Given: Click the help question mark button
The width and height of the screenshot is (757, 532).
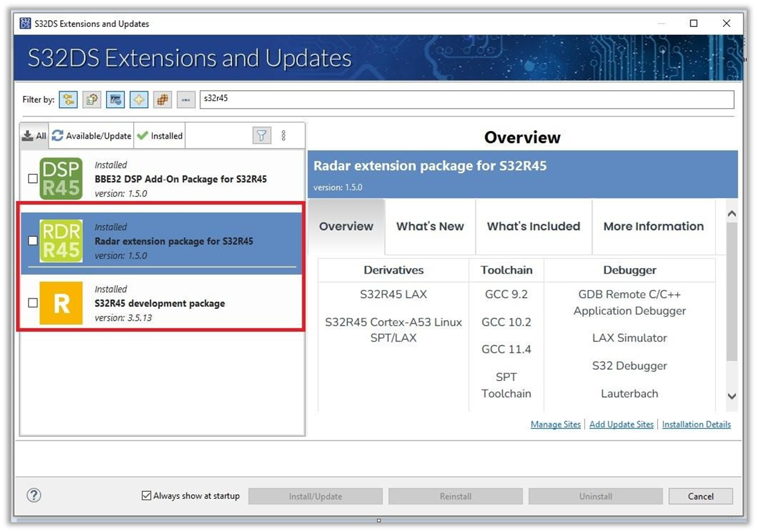Looking at the screenshot, I should [34, 495].
